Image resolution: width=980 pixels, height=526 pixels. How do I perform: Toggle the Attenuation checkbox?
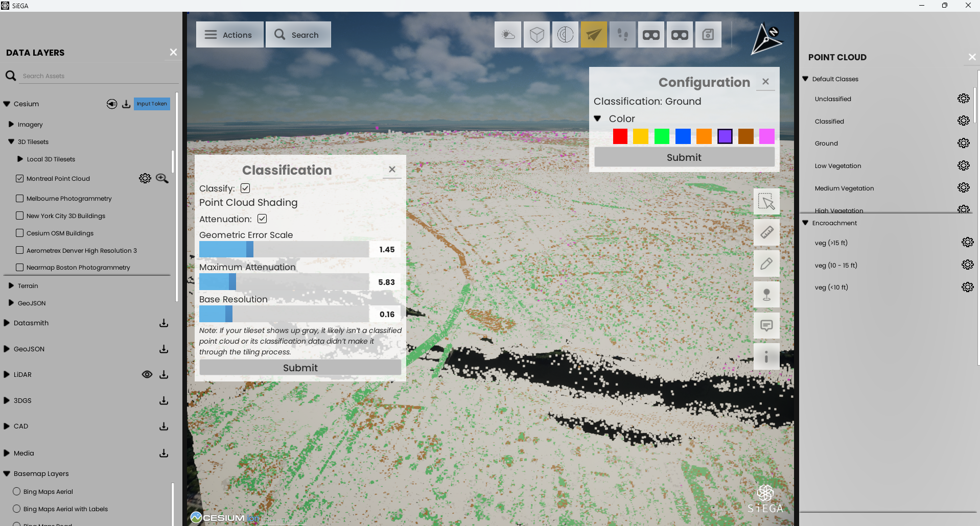click(x=262, y=219)
